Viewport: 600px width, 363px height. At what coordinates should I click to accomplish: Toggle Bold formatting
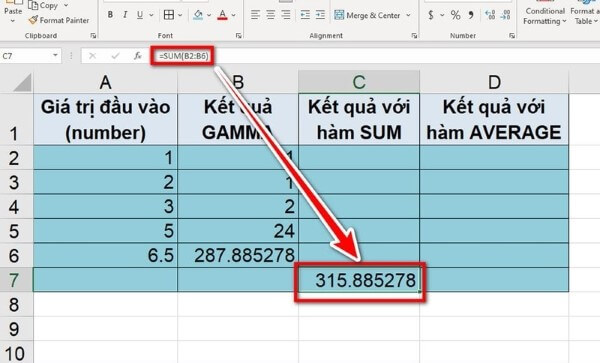pyautogui.click(x=110, y=15)
